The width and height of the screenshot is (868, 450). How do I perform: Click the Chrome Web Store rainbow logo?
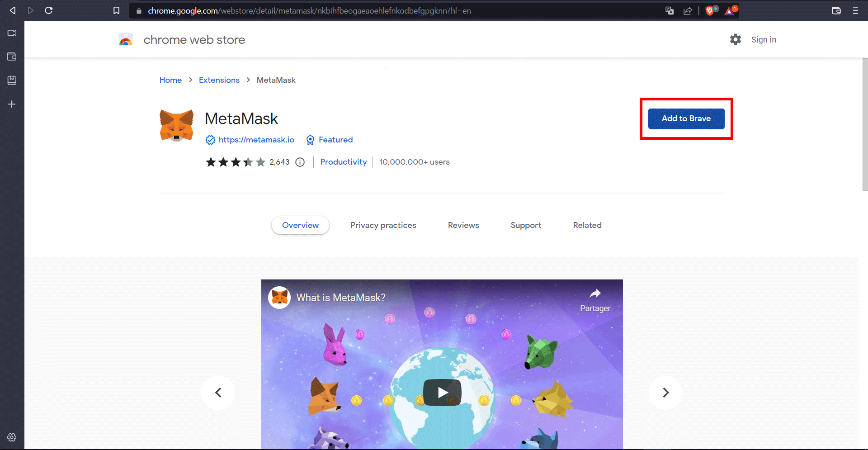126,40
